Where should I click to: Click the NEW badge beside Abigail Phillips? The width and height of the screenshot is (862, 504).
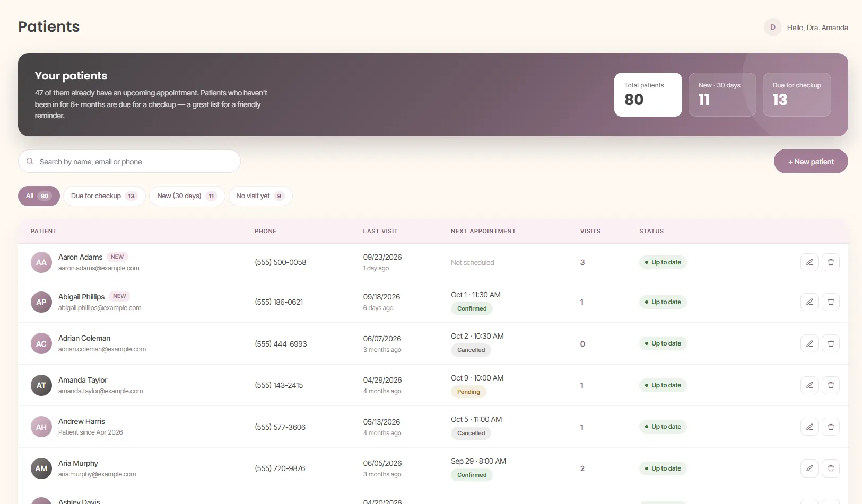[x=119, y=296]
